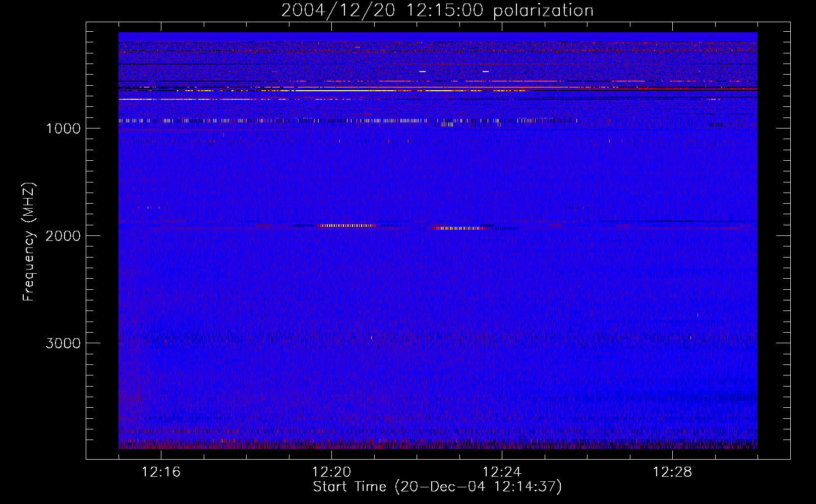
Task: Click the bright burst near 2000 MHz at 12:20
Action: [x=348, y=225]
